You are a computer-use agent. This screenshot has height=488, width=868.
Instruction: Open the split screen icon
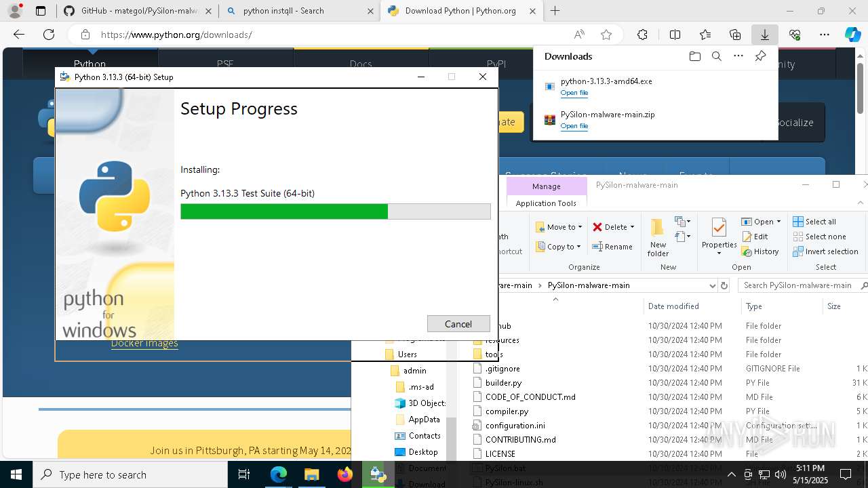(675, 35)
